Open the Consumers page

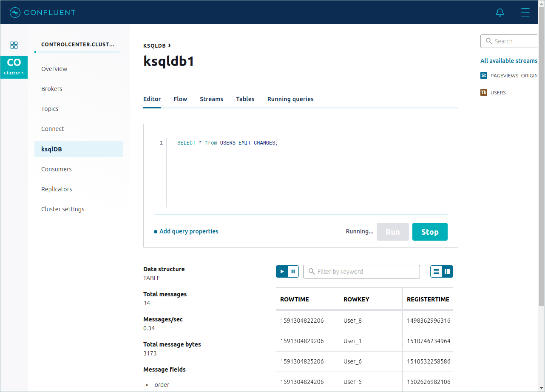57,169
